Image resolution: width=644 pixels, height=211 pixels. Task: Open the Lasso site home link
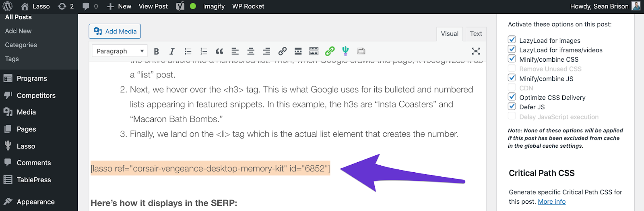pos(35,6)
